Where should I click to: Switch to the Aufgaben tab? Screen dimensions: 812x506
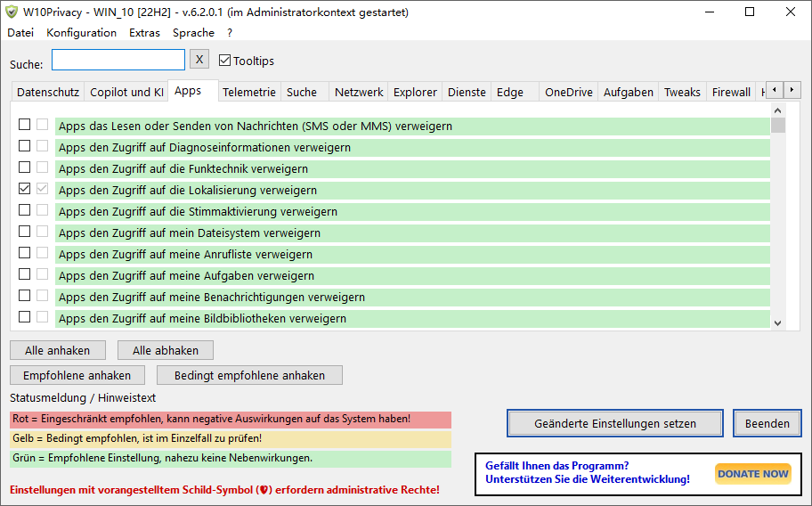pos(629,92)
